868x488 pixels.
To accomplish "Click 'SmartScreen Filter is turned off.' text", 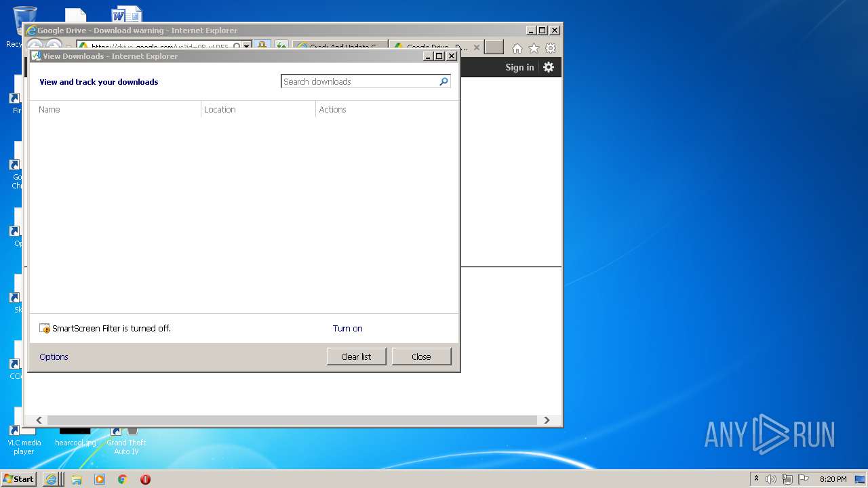I will [x=111, y=329].
